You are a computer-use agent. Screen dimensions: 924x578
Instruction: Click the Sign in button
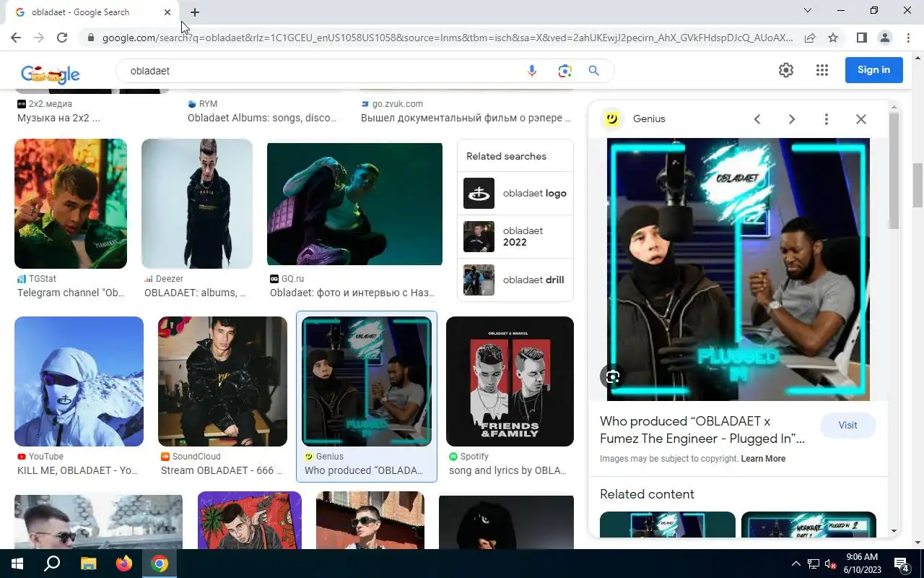coord(873,70)
